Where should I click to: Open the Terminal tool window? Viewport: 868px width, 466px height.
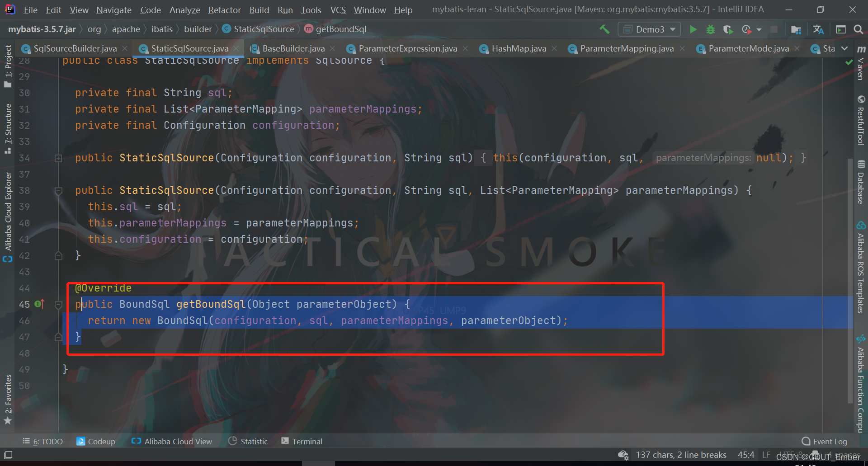pos(302,441)
